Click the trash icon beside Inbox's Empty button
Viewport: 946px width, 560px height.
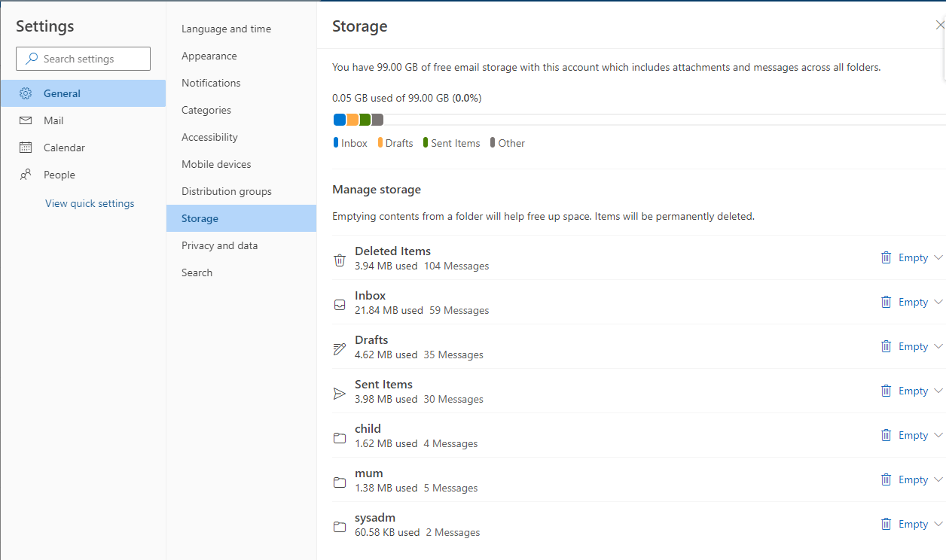point(886,301)
